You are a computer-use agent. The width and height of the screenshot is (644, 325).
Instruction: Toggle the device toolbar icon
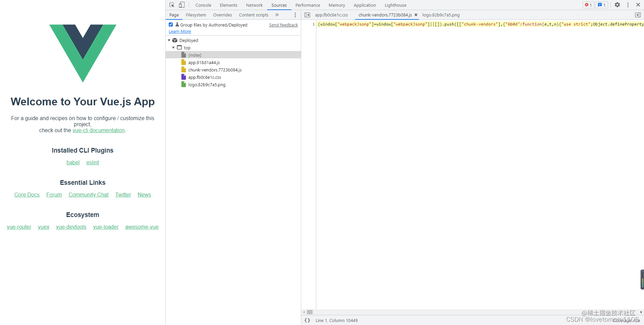[x=181, y=5]
